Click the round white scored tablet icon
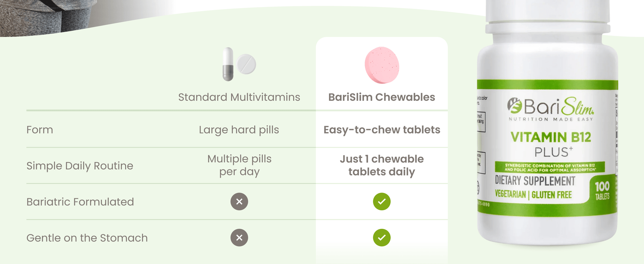644x264 pixels. click(246, 64)
